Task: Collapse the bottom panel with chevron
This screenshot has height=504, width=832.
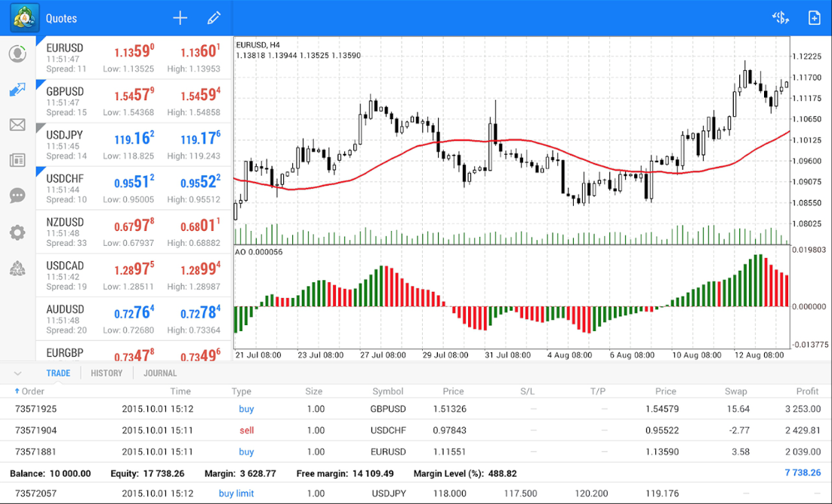Action: click(x=17, y=373)
